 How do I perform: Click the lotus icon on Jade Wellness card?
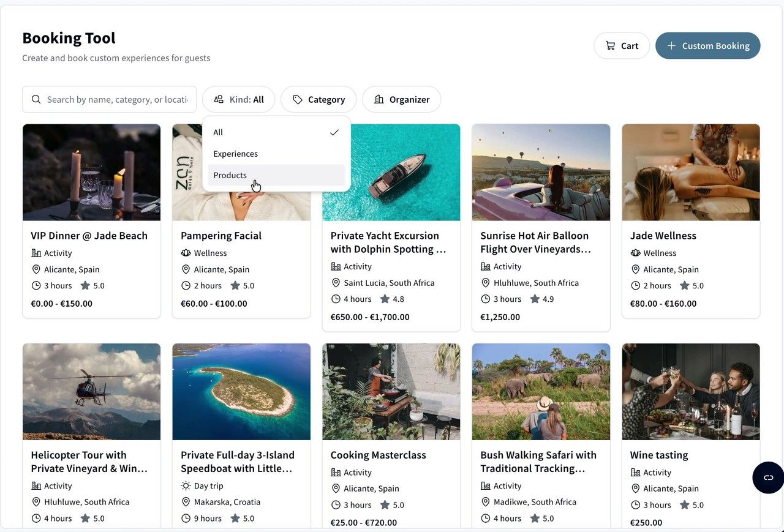click(636, 253)
